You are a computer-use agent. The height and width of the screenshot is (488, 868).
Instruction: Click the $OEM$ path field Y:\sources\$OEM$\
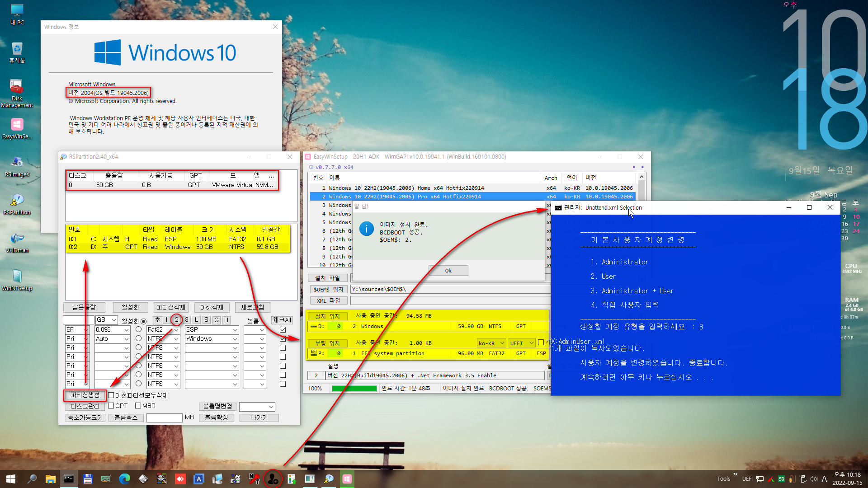pos(450,289)
